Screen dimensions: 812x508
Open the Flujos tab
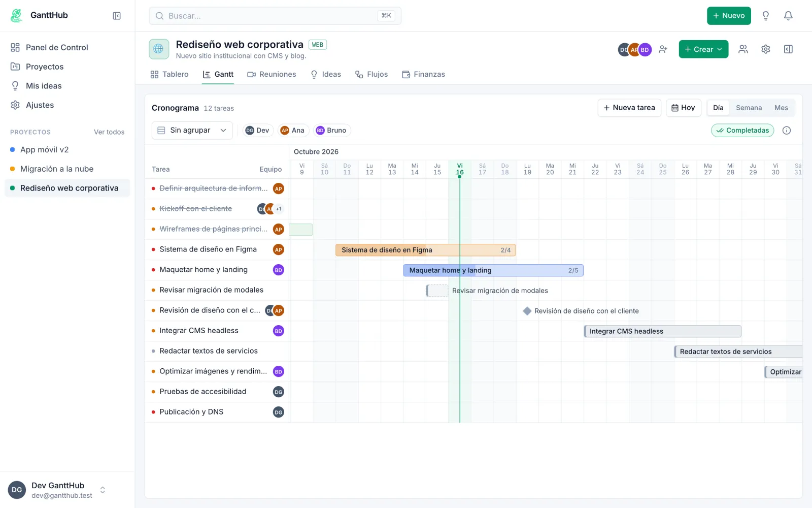point(371,74)
